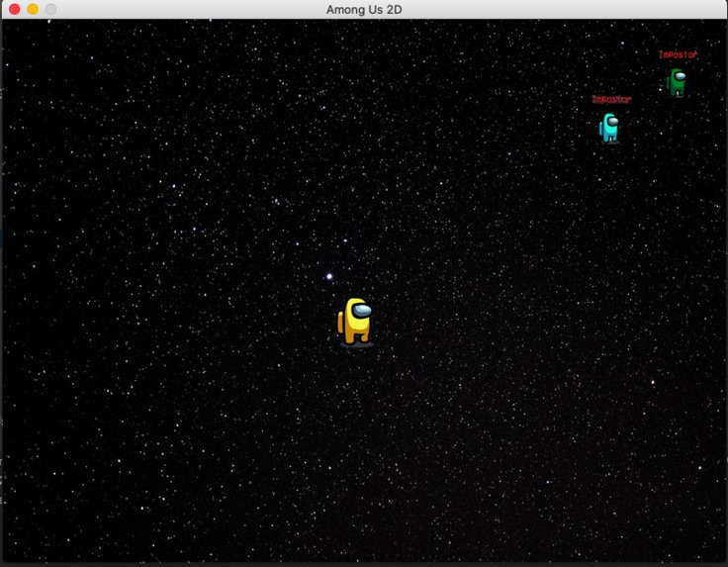Screen dimensions: 728x567
Task: Click the Among Us 2D window title
Action: click(x=364, y=9)
